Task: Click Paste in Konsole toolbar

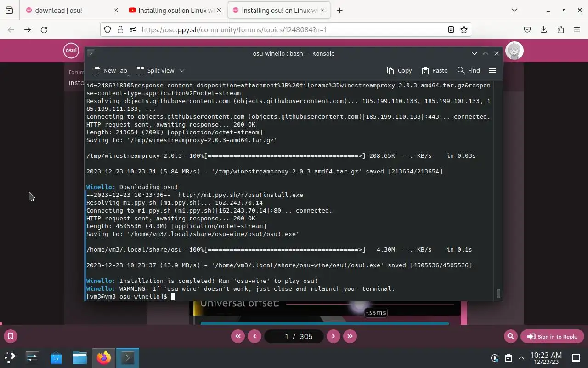Action: (x=435, y=70)
